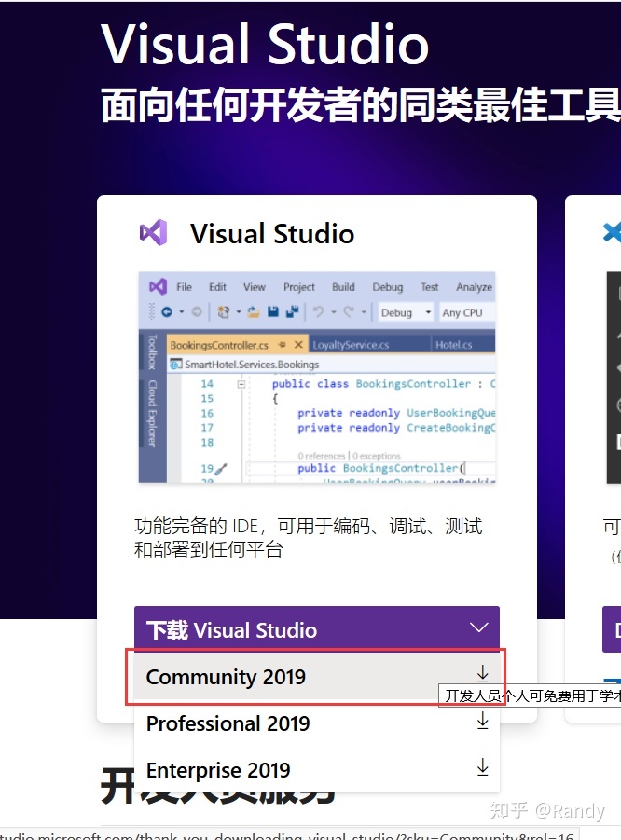Screen dimensions: 621x840
Task: Click the Visual Studio IDE screenshot thumbnail
Action: coord(317,378)
